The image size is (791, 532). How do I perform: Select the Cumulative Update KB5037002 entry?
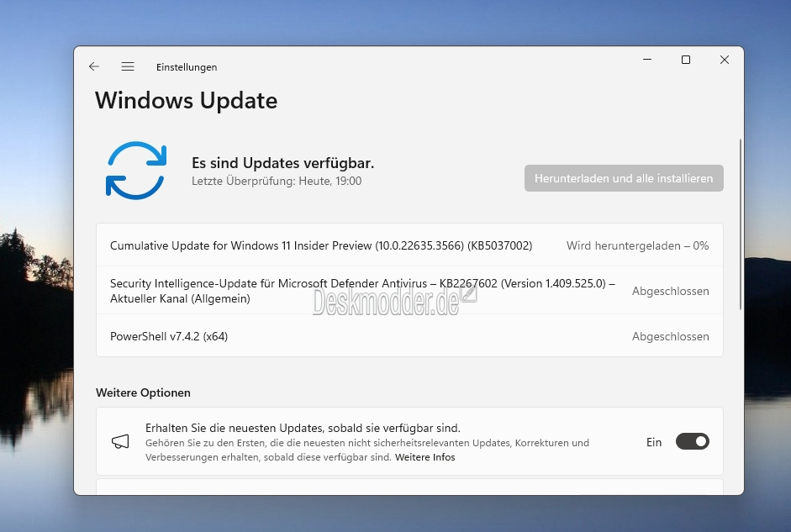pos(409,245)
